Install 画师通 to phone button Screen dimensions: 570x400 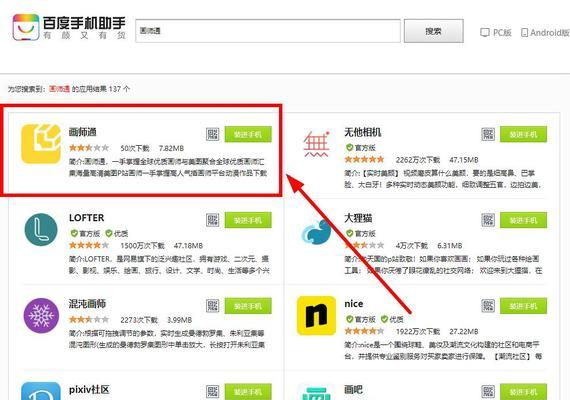click(x=248, y=134)
